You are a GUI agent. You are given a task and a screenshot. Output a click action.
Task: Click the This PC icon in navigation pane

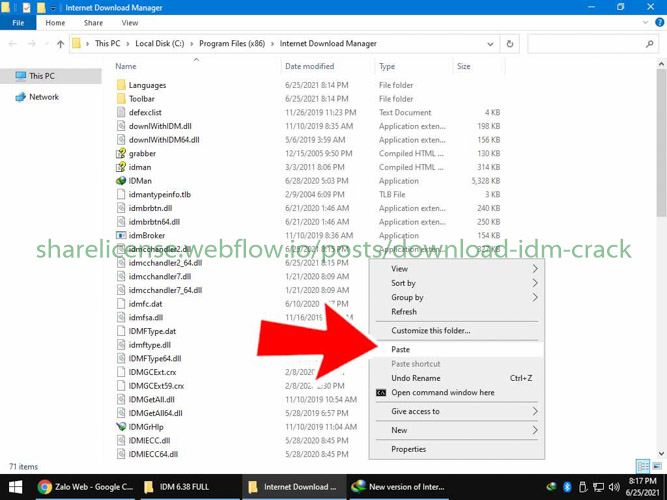point(20,76)
